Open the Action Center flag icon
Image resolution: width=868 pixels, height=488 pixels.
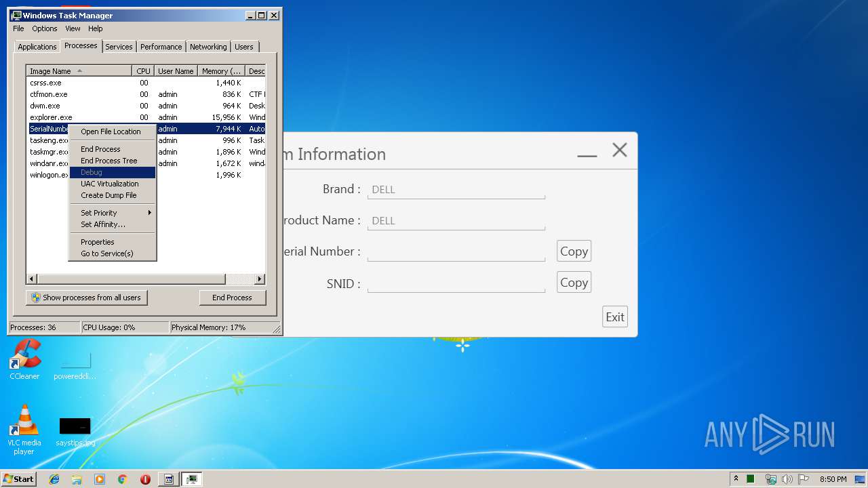tap(804, 479)
